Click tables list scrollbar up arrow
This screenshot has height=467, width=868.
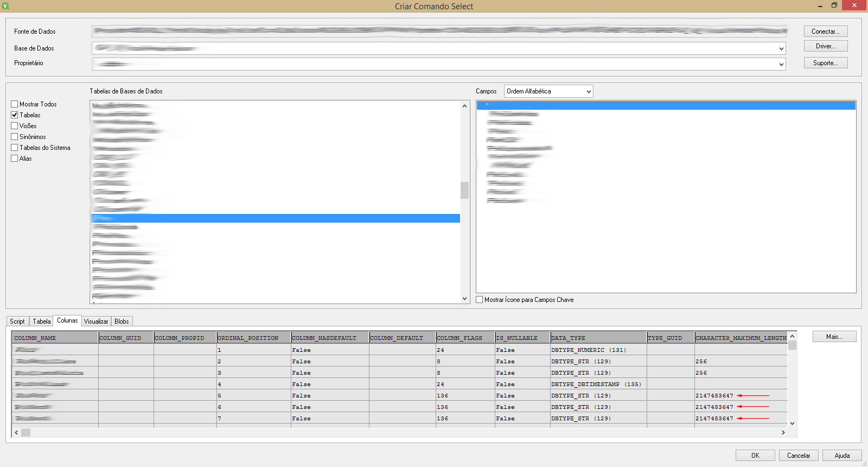[464, 106]
